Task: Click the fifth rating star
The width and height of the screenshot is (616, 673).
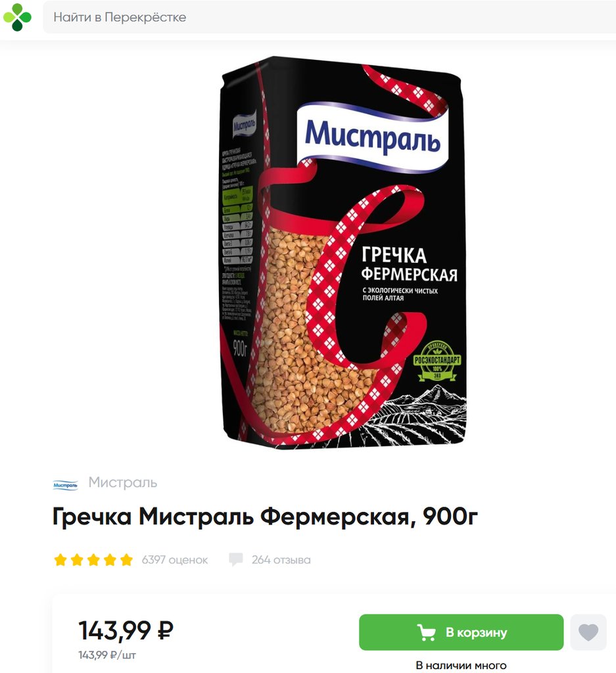Action: pos(127,560)
